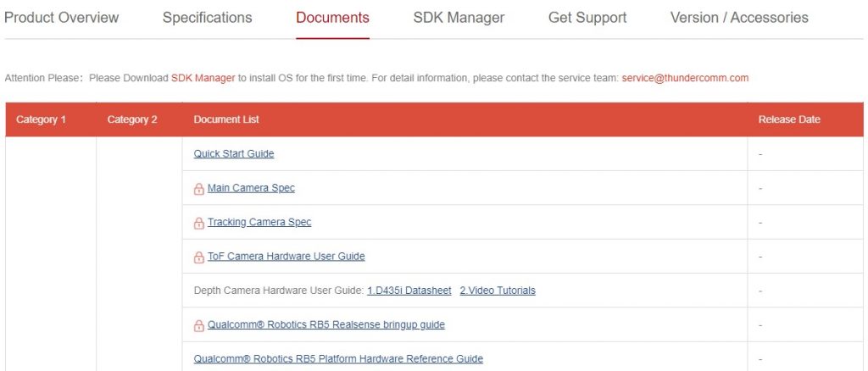The width and height of the screenshot is (868, 371).
Task: Open the Main Camera Spec link
Action: coord(251,188)
